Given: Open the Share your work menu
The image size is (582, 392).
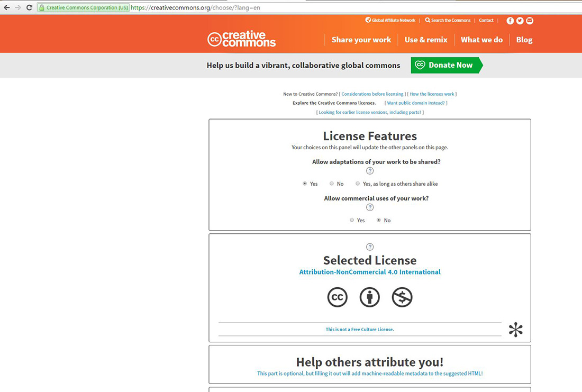Looking at the screenshot, I should [361, 40].
